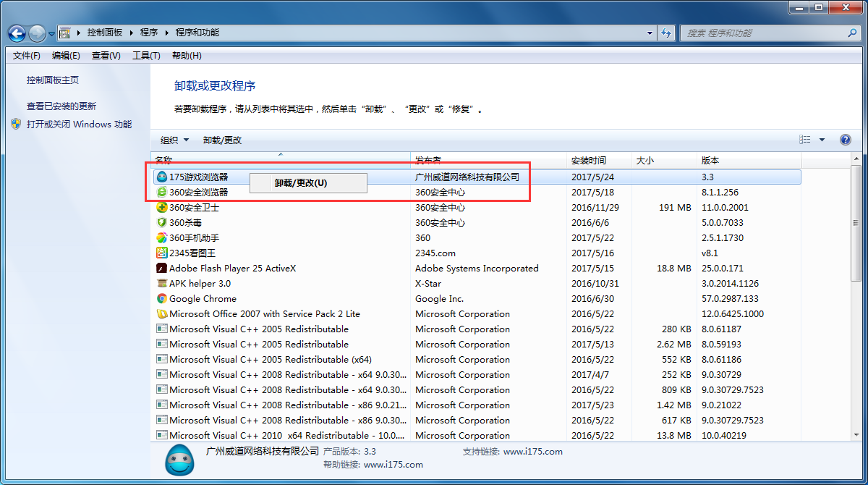
Task: Open the 文件(F) menu
Action: tap(27, 56)
